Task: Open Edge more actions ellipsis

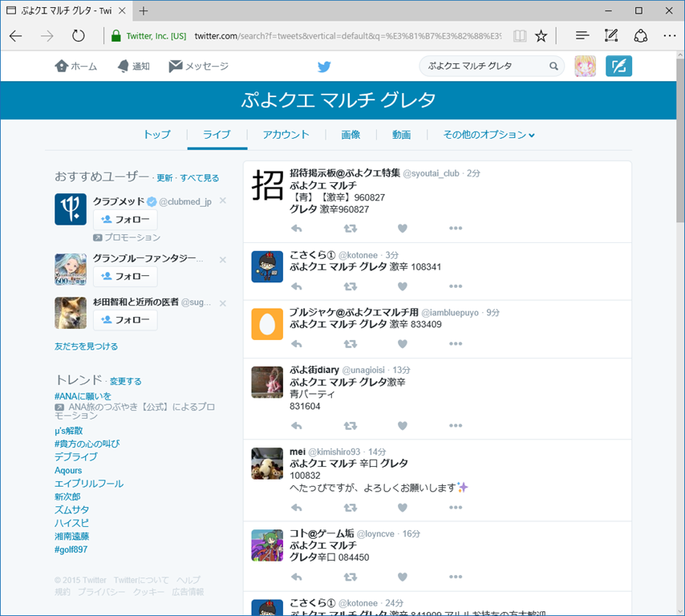Action: [x=669, y=36]
